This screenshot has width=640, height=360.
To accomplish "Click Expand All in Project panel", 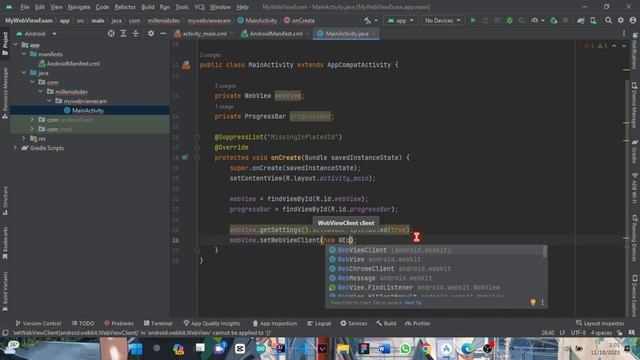I will point(123,34).
